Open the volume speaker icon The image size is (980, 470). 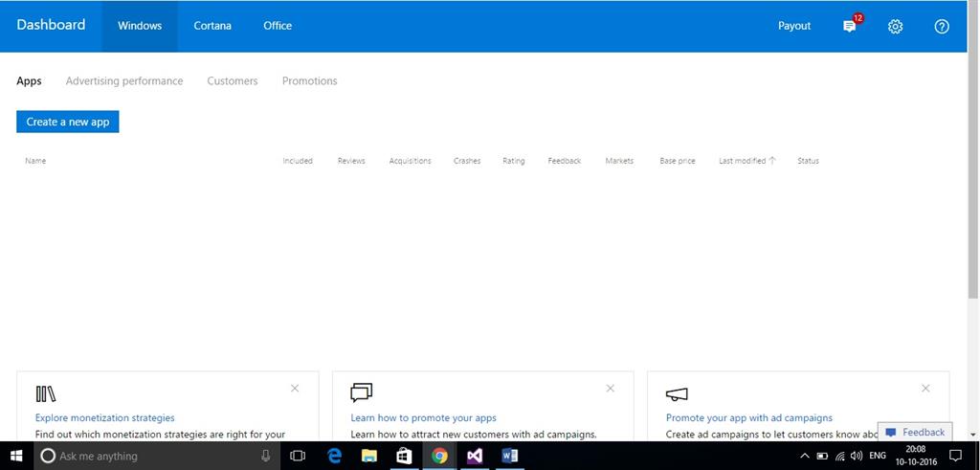tap(857, 456)
